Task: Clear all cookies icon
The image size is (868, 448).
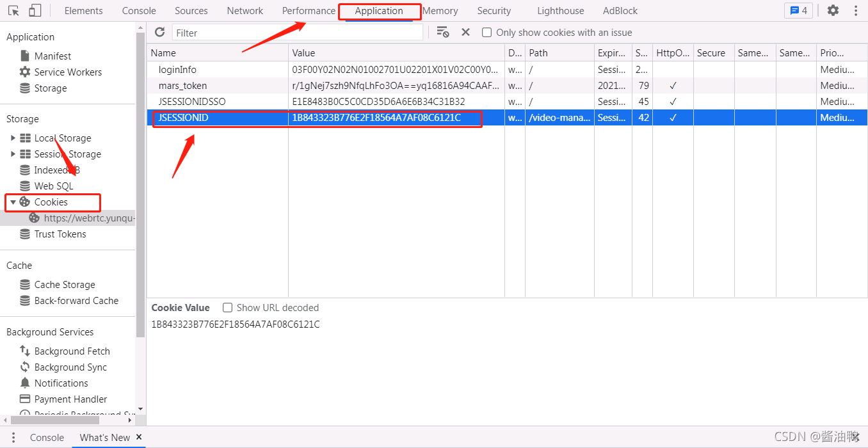Action: pos(442,32)
